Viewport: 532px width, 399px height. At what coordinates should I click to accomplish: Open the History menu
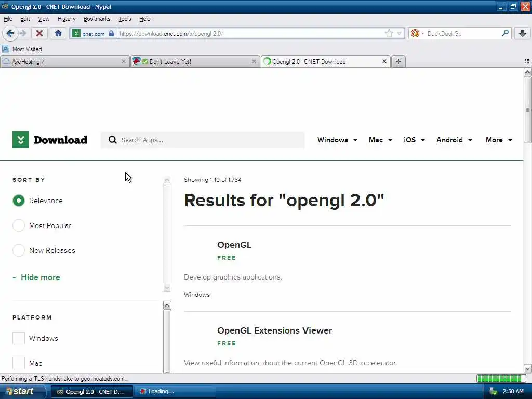66,19
